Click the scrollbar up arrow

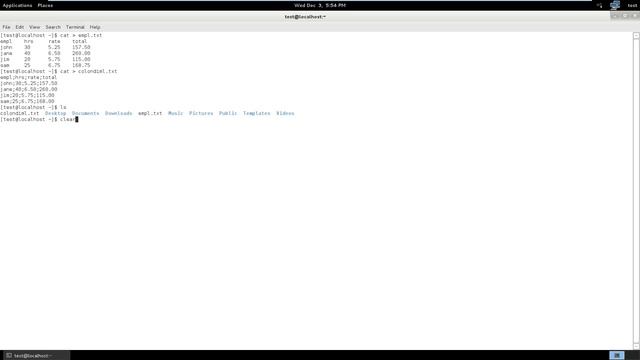[x=636, y=36]
